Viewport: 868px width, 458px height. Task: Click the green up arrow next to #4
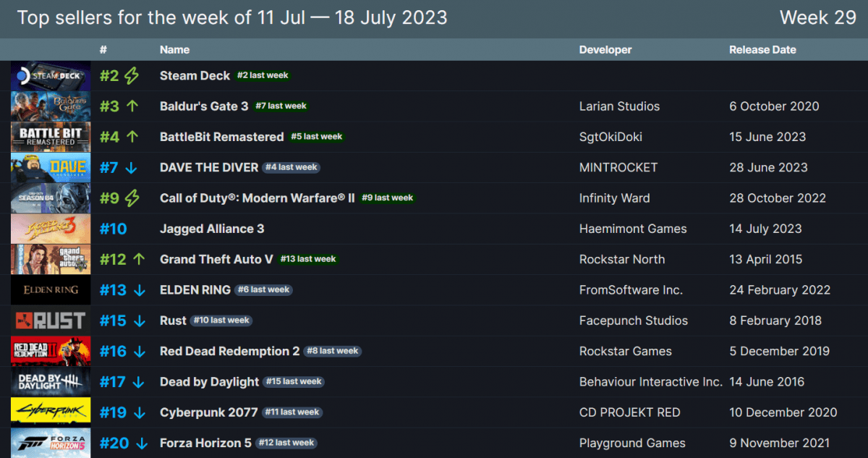click(132, 137)
